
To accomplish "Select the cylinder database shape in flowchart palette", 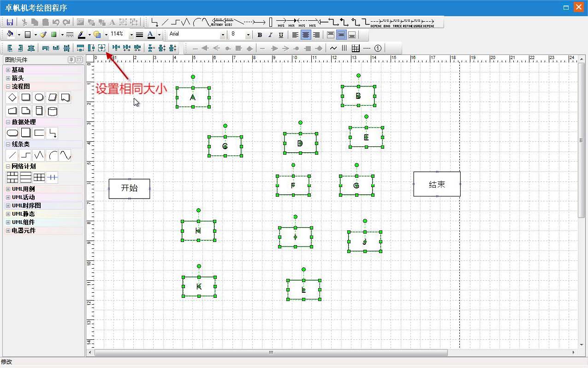I will 52,111.
